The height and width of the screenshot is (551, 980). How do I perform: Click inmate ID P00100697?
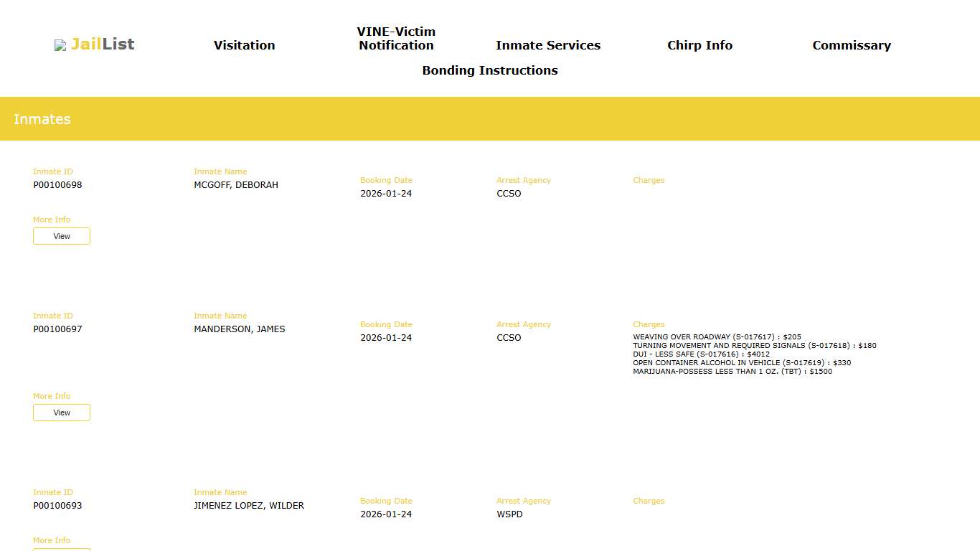(x=57, y=329)
